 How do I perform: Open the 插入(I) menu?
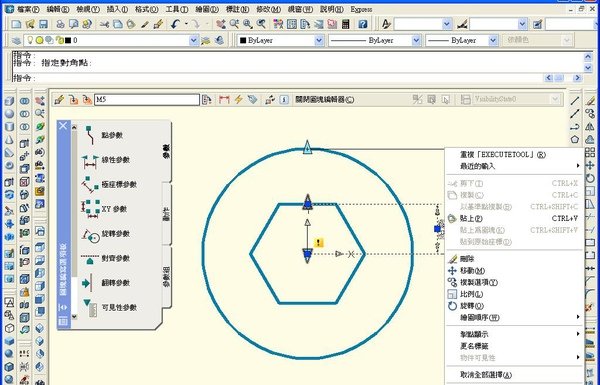[x=117, y=9]
